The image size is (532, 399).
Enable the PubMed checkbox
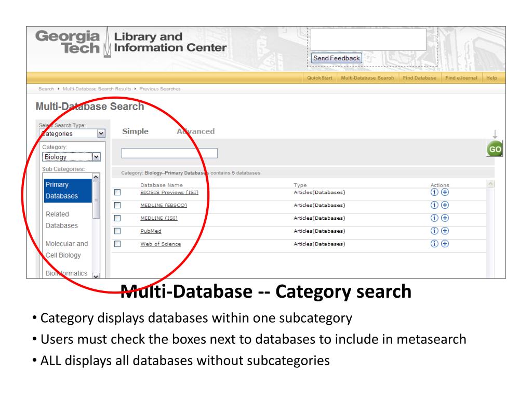tap(117, 231)
